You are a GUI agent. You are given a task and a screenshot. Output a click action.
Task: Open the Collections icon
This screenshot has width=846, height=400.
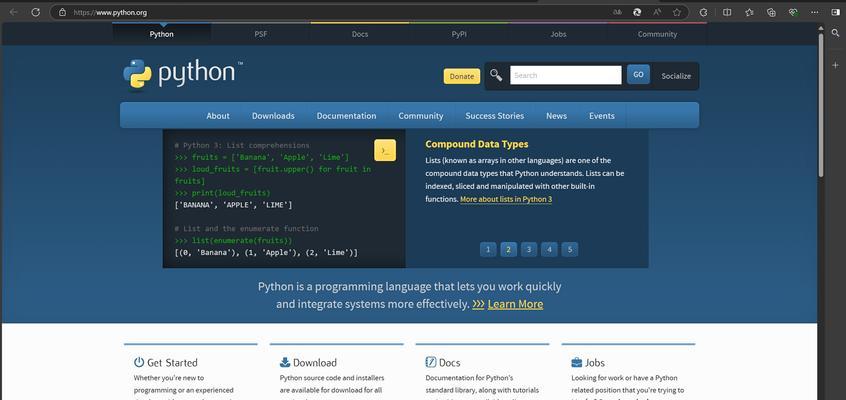[x=771, y=12]
